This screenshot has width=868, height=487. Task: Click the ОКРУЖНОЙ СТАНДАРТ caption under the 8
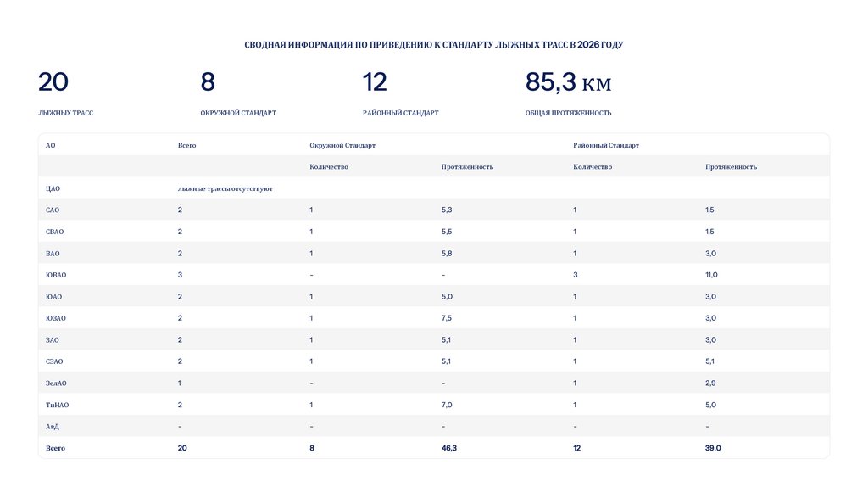238,113
